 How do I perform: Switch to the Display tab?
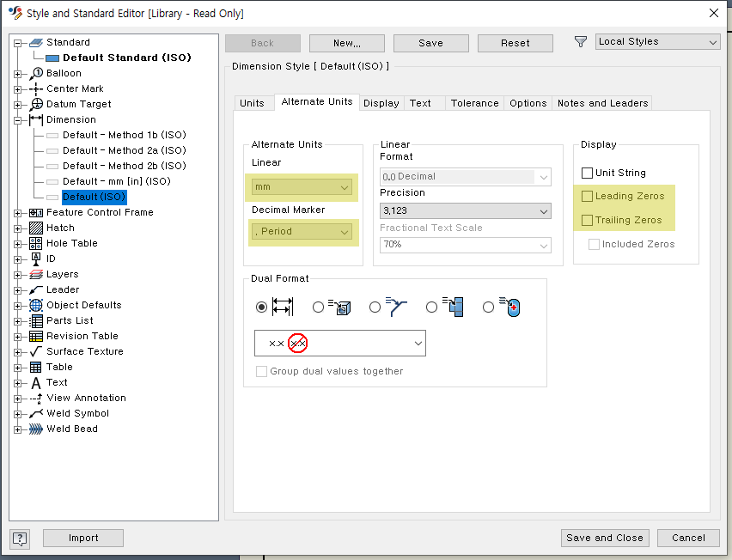pyautogui.click(x=381, y=103)
